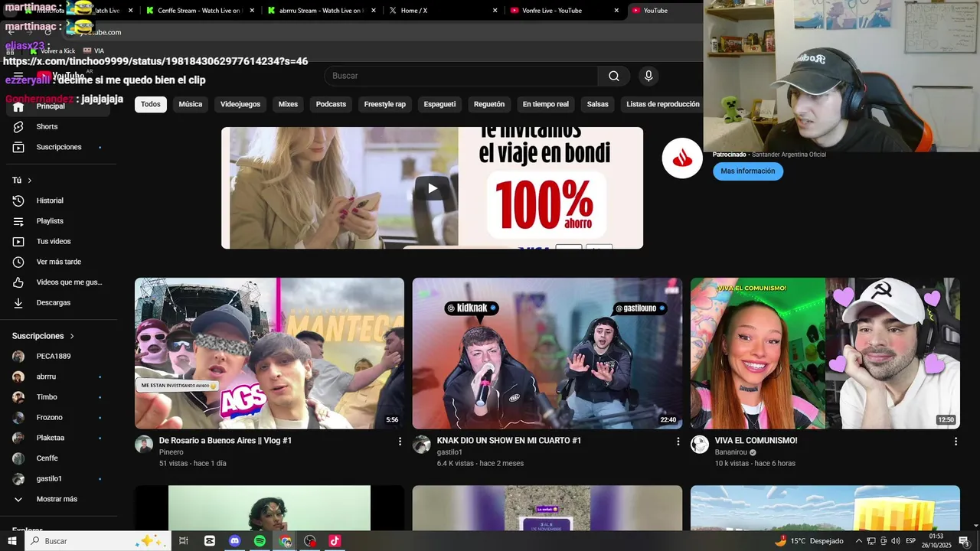This screenshot has height=551, width=980.
Task: Open options menu for KNAK DIO UN SHOW video
Action: tap(678, 442)
